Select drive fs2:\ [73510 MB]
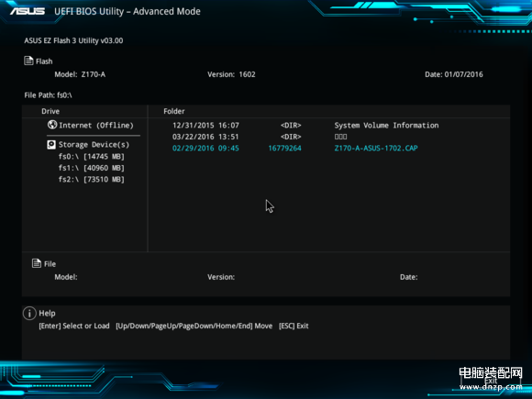Image resolution: width=532 pixels, height=399 pixels. 92,180
